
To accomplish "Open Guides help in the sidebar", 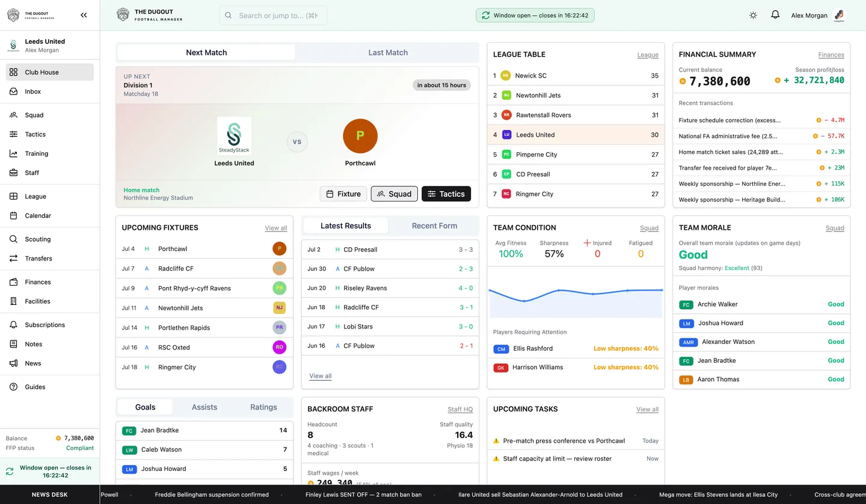I will click(50, 387).
